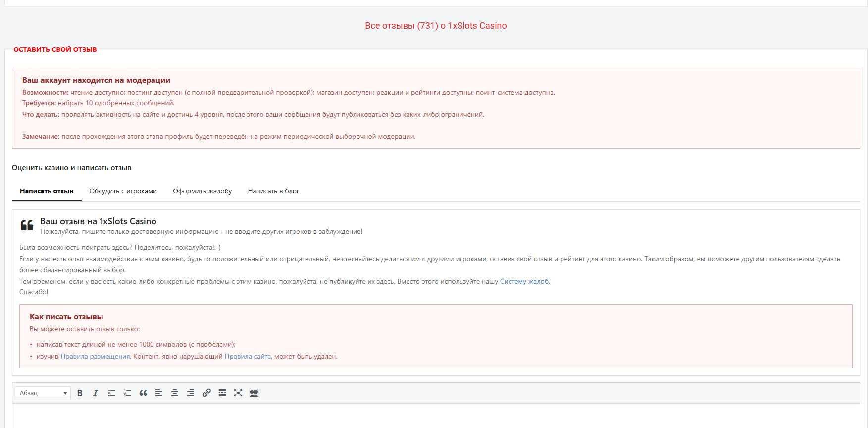Click the insert link icon
Viewport: 868px width, 428px height.
[206, 393]
